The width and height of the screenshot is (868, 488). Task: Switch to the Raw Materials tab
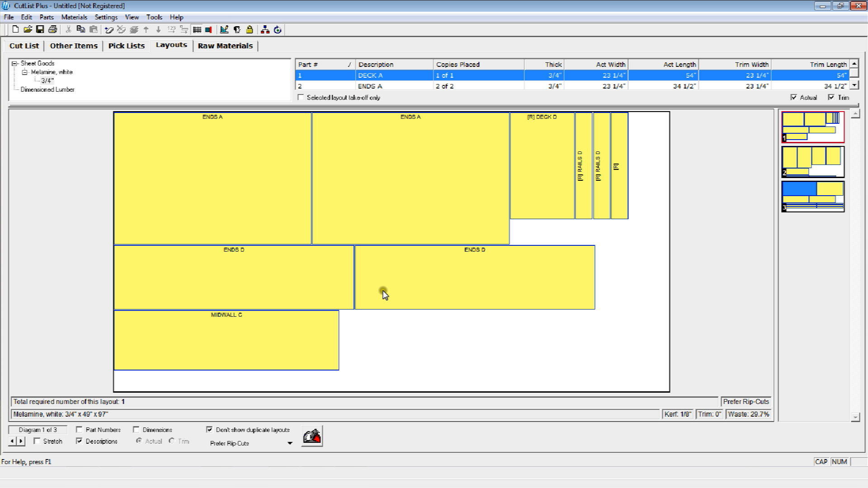click(225, 45)
